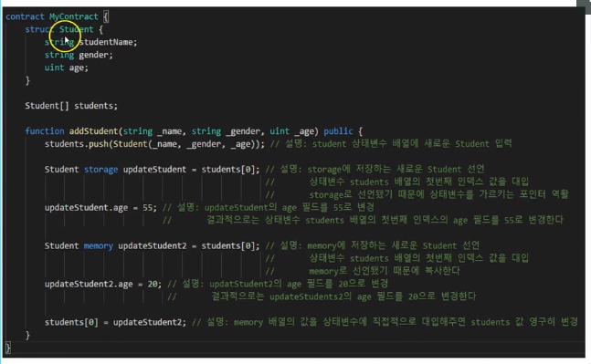Image resolution: width=591 pixels, height=364 pixels.
Task: Click the addStudent function name
Action: tap(93, 131)
